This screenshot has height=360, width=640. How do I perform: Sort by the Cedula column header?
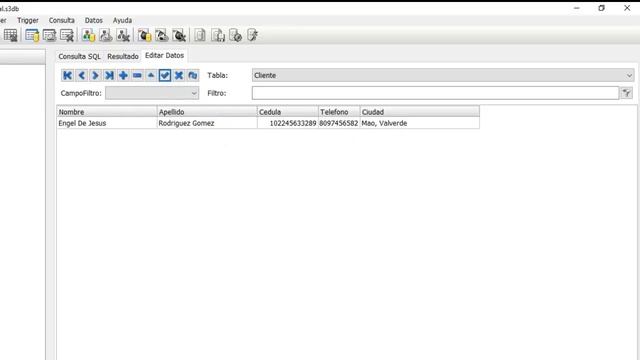(288, 111)
